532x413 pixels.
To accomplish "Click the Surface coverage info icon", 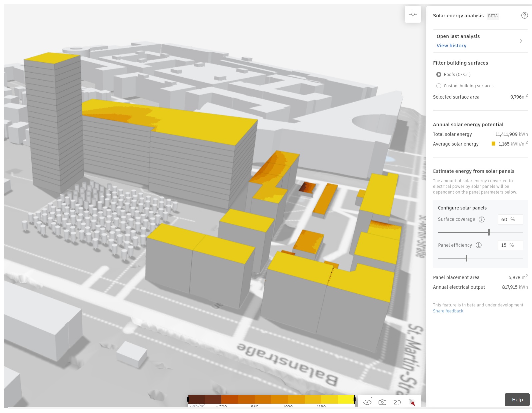I will pyautogui.click(x=482, y=219).
